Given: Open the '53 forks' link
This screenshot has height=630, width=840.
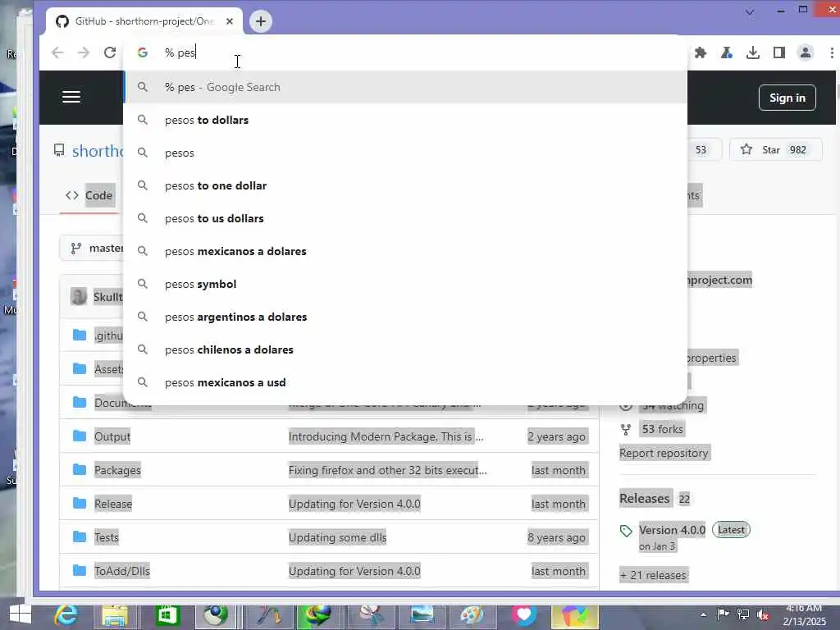Looking at the screenshot, I should (662, 429).
